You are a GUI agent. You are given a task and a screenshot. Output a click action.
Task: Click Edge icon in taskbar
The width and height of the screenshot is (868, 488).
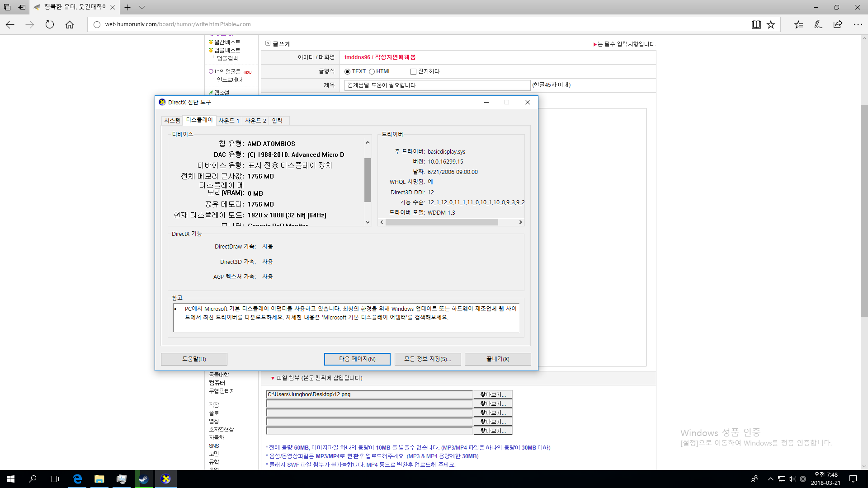click(77, 479)
